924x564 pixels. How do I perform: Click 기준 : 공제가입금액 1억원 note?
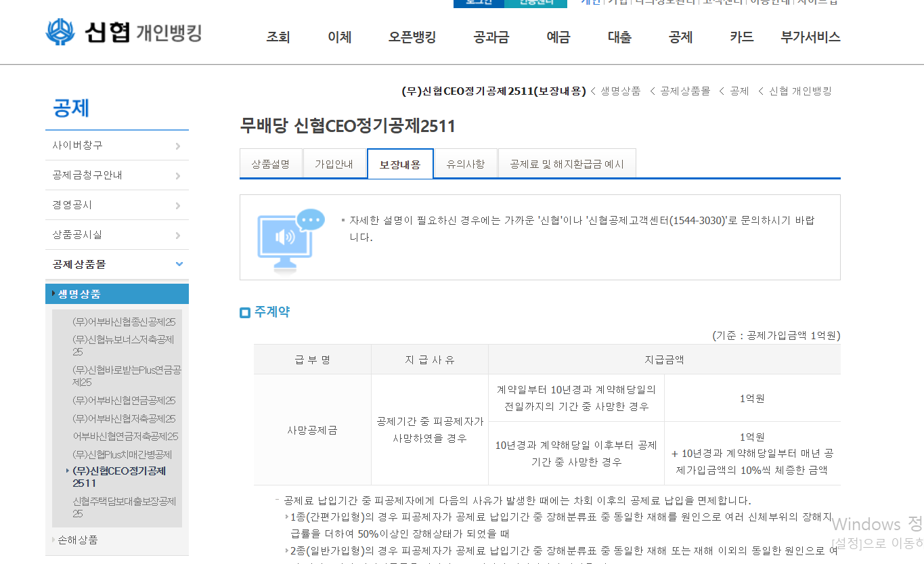pyautogui.click(x=776, y=335)
